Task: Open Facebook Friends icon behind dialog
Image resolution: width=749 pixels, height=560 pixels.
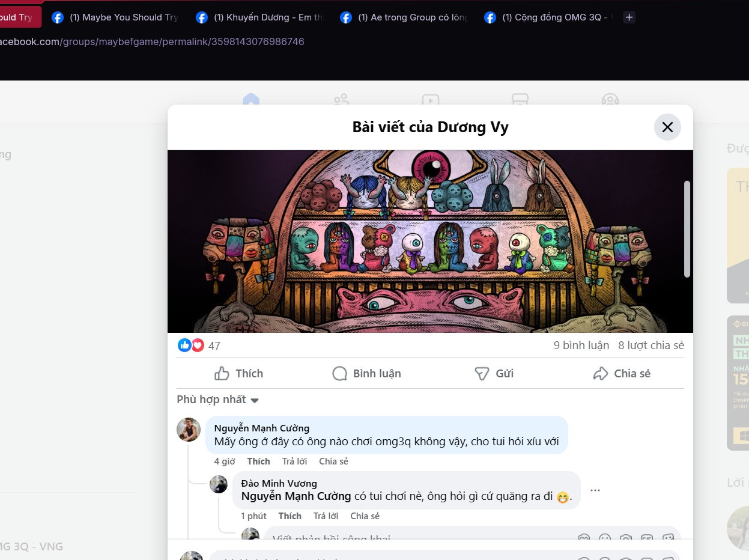Action: (x=341, y=100)
